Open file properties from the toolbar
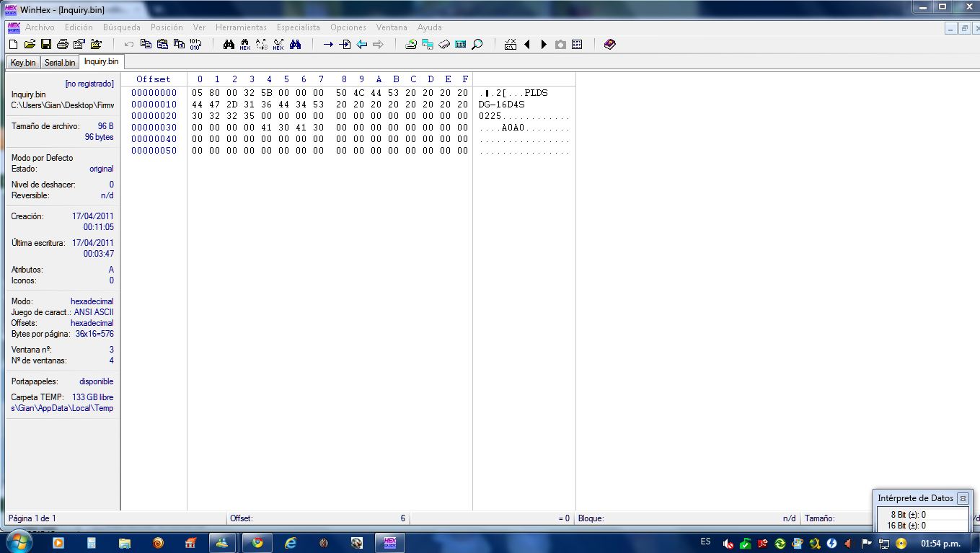 (x=79, y=45)
